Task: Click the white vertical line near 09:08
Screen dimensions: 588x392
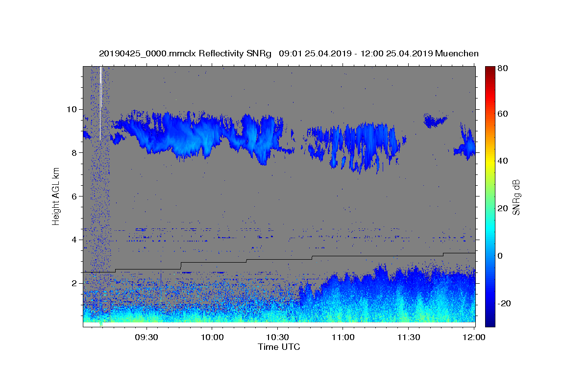Action: (100, 103)
